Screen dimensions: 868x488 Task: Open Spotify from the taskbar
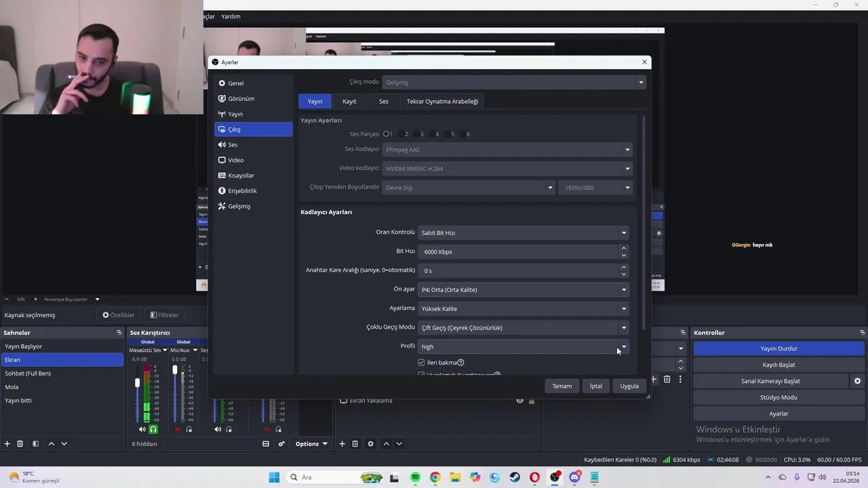click(x=415, y=477)
